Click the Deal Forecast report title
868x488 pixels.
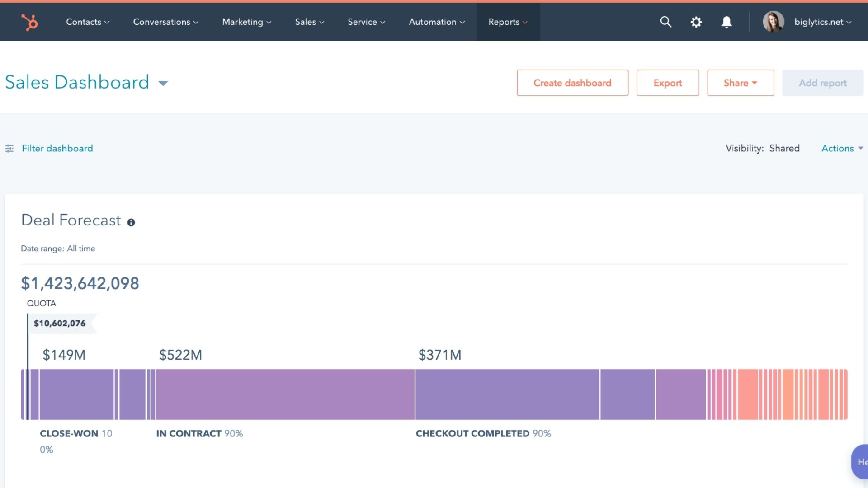71,220
